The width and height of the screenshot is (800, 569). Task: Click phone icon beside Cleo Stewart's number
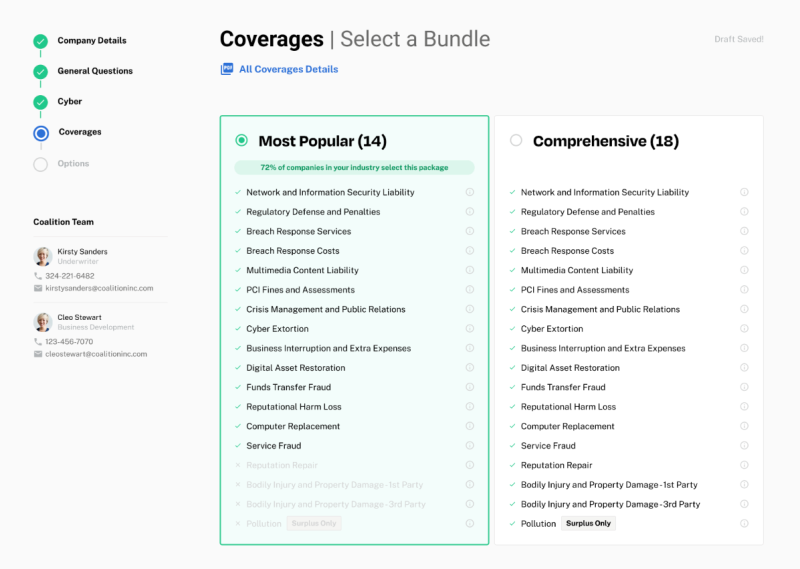pos(38,341)
